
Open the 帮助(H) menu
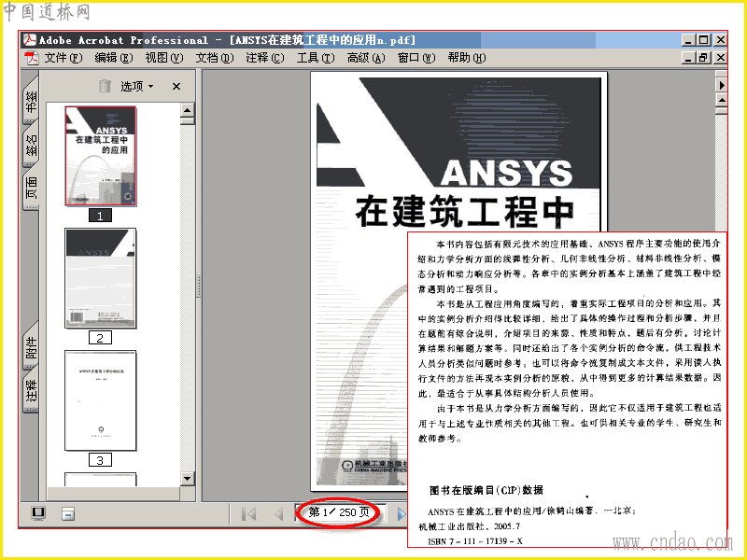(x=466, y=58)
